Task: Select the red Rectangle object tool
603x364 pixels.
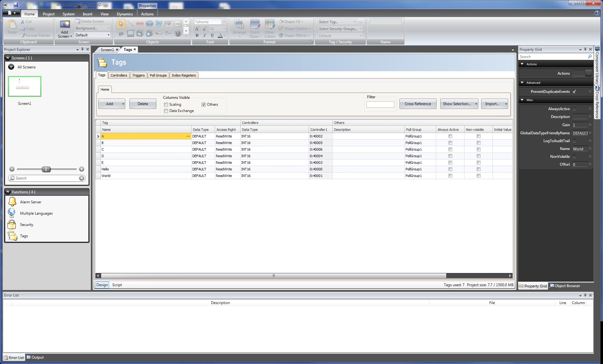Action: click(x=140, y=24)
